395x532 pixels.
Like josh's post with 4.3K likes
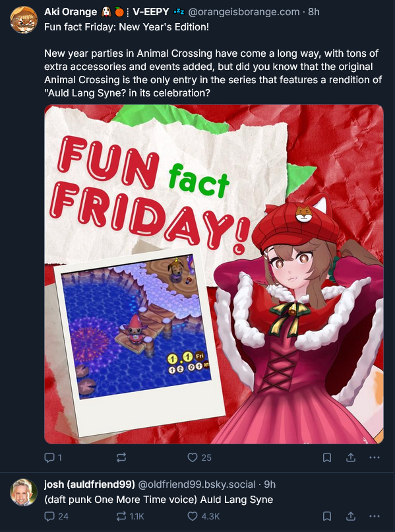(x=203, y=516)
